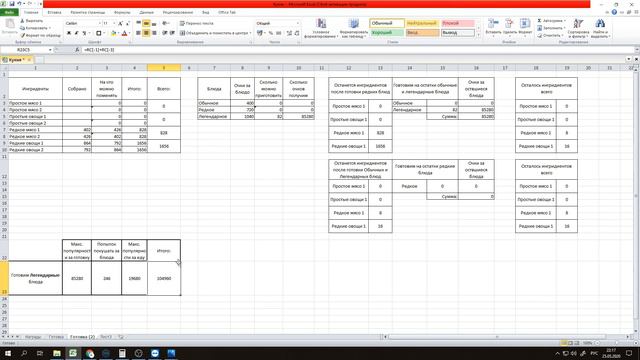
Task: Toggle Wrap Text (Перенос текста)
Action: 197,24
